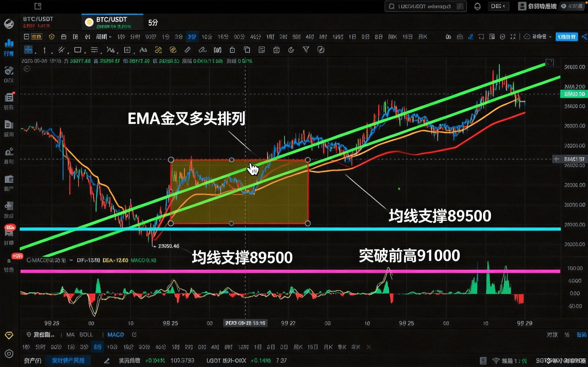Image resolution: width=588 pixels, height=367 pixels.
Task: Open the DE language dropdown
Action: 498,6
